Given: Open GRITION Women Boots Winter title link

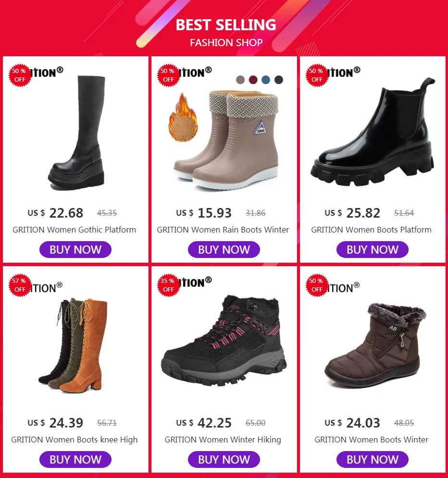Looking at the screenshot, I should (372, 440).
